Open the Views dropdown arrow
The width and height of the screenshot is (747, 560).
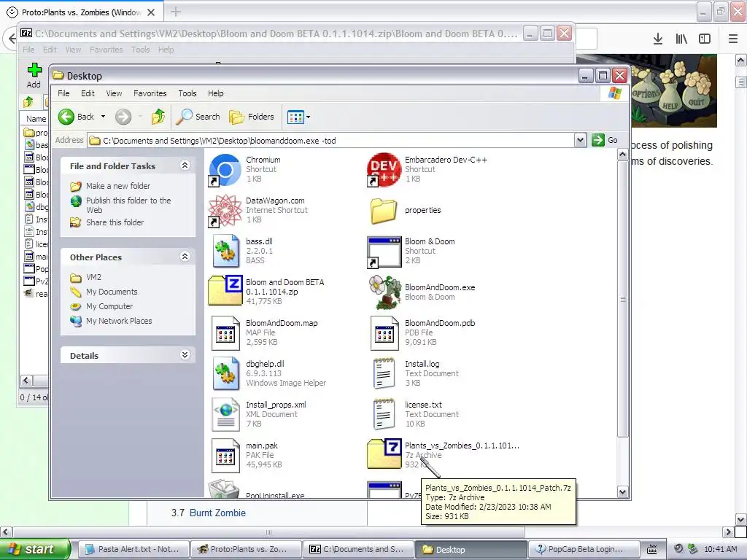pos(309,117)
